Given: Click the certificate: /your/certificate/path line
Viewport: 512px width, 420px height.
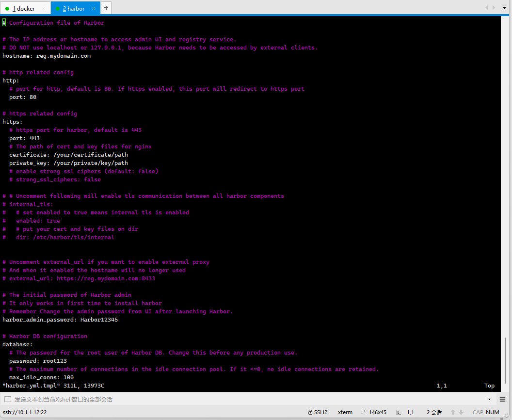Looking at the screenshot, I should [x=68, y=155].
